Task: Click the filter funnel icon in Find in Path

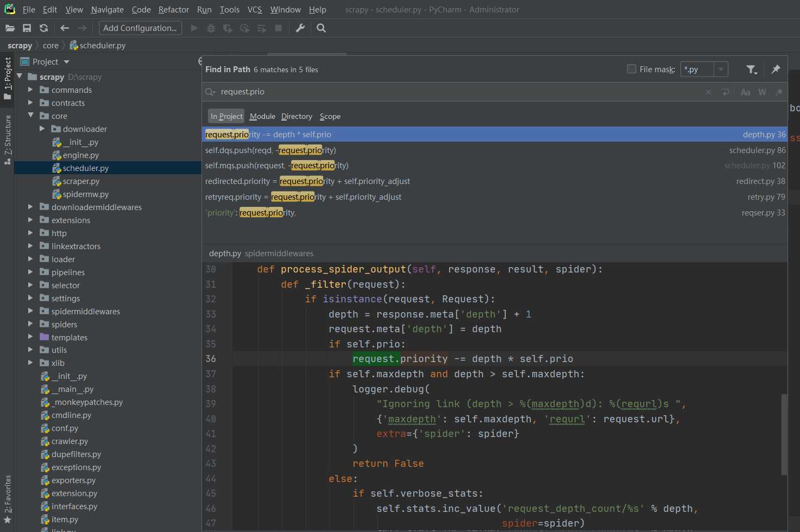Action: (752, 69)
